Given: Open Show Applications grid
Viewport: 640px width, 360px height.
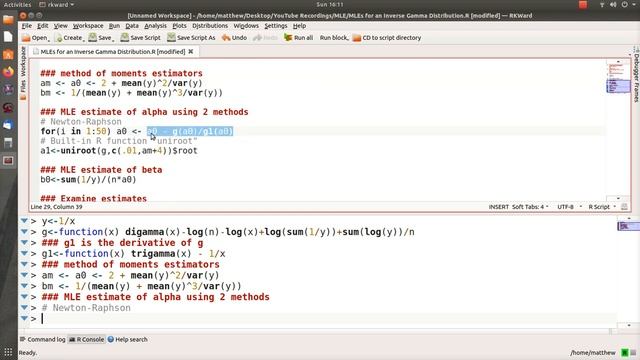Looking at the screenshot, I should click(x=8, y=351).
